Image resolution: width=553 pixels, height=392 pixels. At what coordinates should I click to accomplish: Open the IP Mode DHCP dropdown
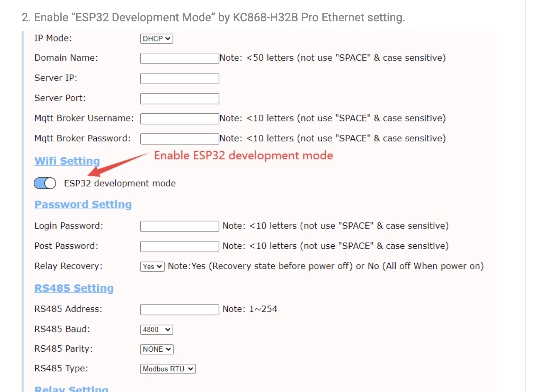(157, 39)
